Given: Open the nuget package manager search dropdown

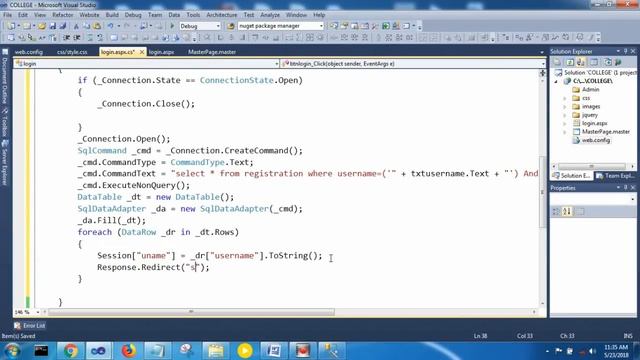Looking at the screenshot, I should (321, 26).
